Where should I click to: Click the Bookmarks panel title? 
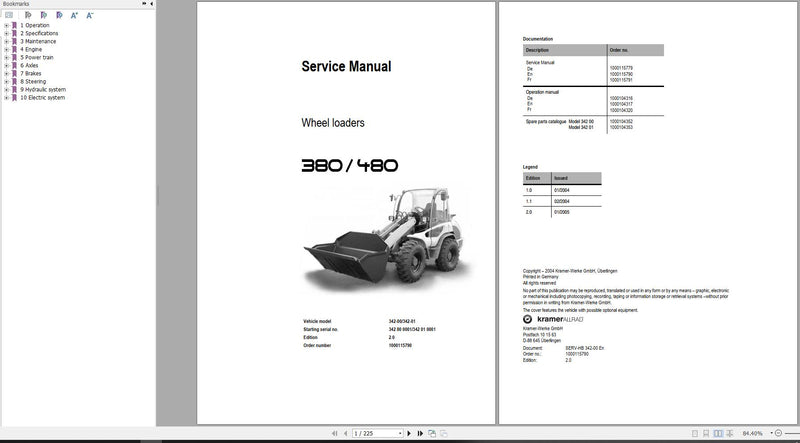pyautogui.click(x=16, y=4)
